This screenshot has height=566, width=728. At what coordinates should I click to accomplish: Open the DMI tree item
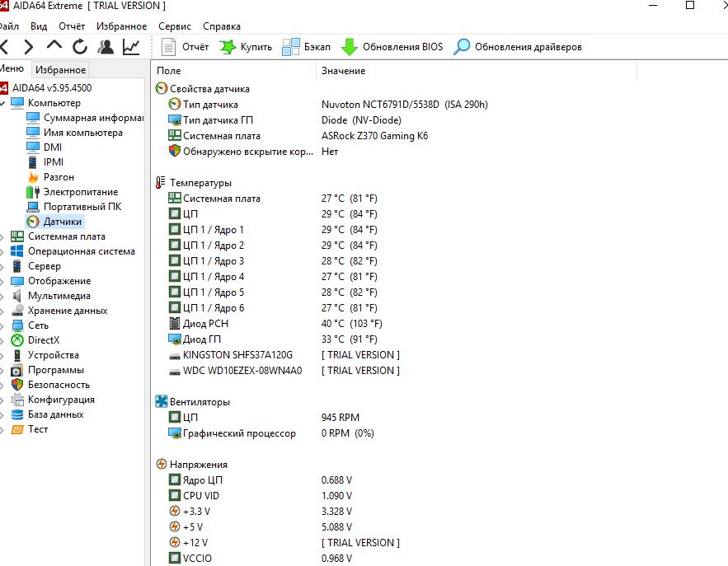(x=53, y=147)
